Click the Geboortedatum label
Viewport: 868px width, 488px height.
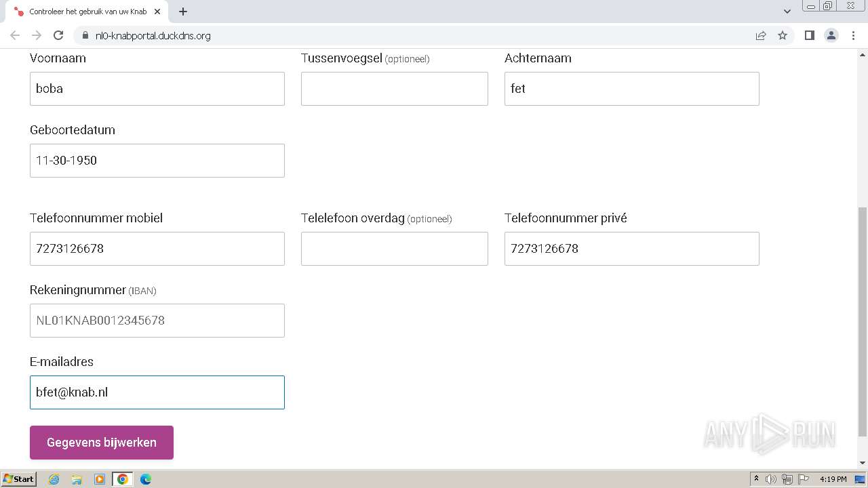[73, 130]
